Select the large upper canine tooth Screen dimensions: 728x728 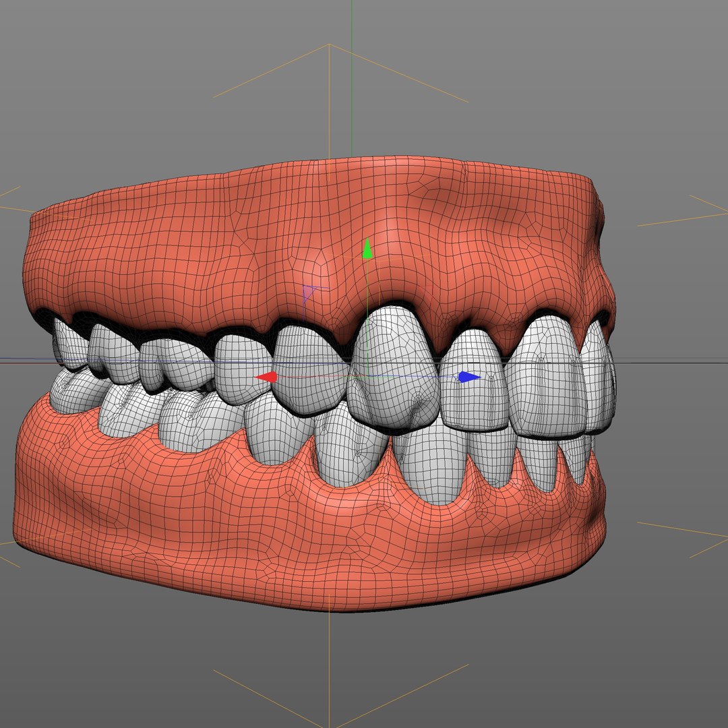(394, 367)
